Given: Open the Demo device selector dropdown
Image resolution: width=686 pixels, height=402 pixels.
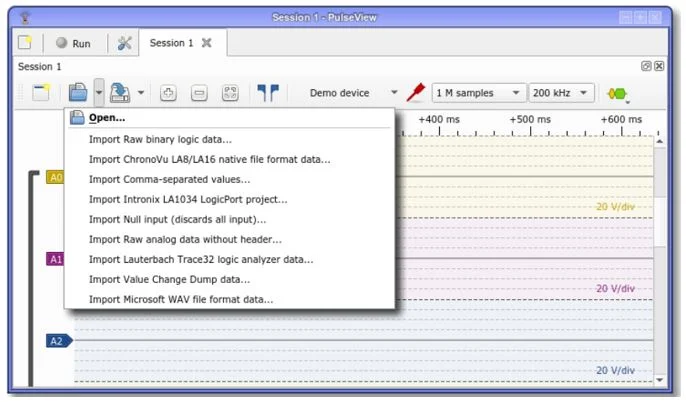Looking at the screenshot, I should pyautogui.click(x=353, y=93).
